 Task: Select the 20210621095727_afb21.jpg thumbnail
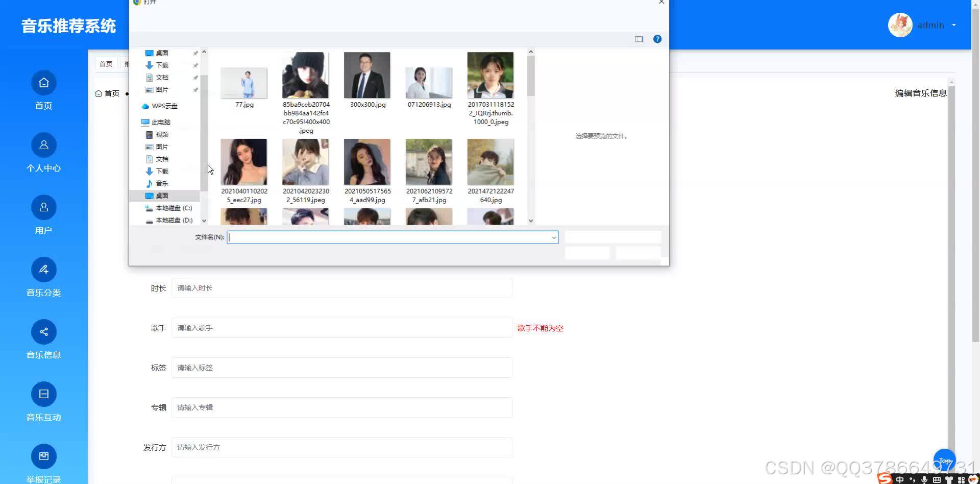(429, 162)
